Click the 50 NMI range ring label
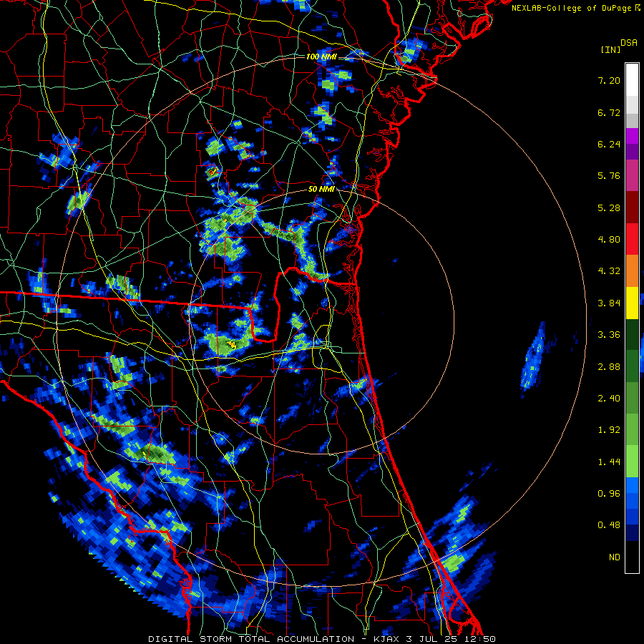Image resolution: width=644 pixels, height=644 pixels. (321, 189)
